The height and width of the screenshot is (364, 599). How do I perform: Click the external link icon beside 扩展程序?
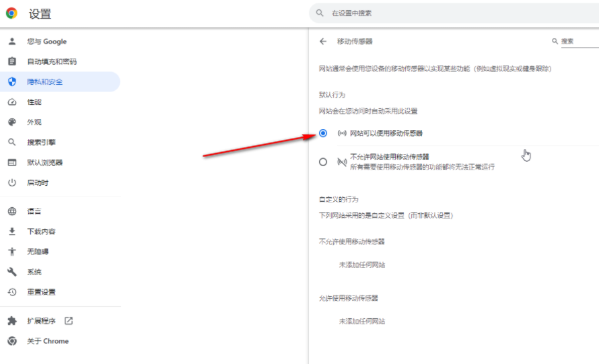69,321
